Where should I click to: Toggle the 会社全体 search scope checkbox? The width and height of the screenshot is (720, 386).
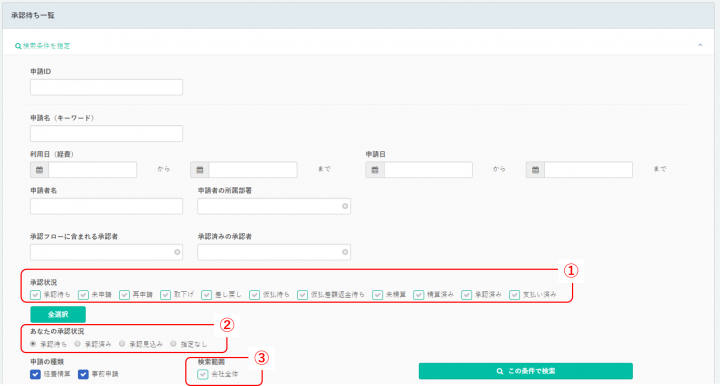202,375
